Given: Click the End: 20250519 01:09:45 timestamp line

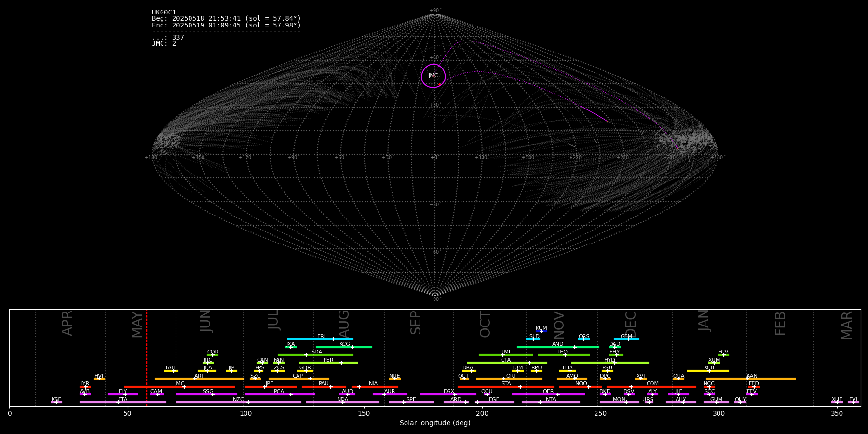Looking at the screenshot, I should 226,25.
